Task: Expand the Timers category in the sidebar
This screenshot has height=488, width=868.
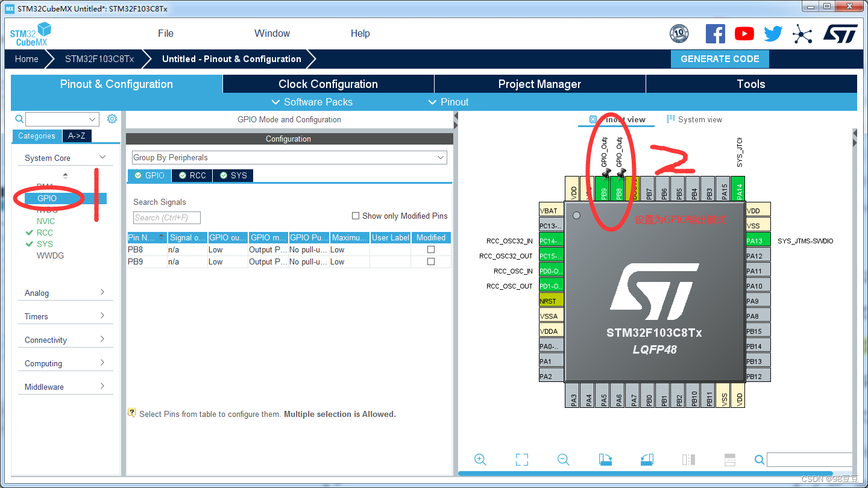Action: click(65, 316)
